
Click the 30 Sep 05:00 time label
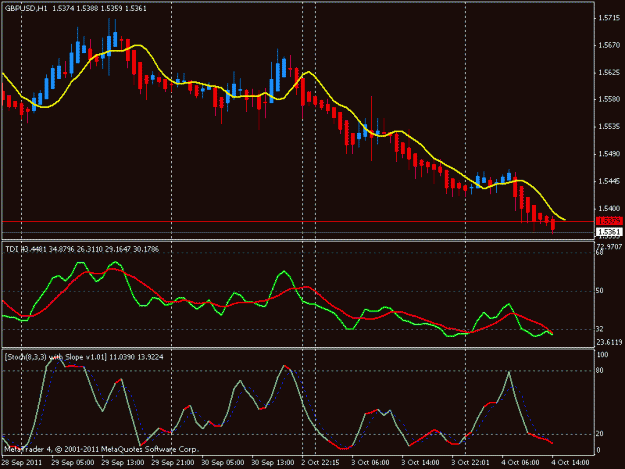coord(223,463)
